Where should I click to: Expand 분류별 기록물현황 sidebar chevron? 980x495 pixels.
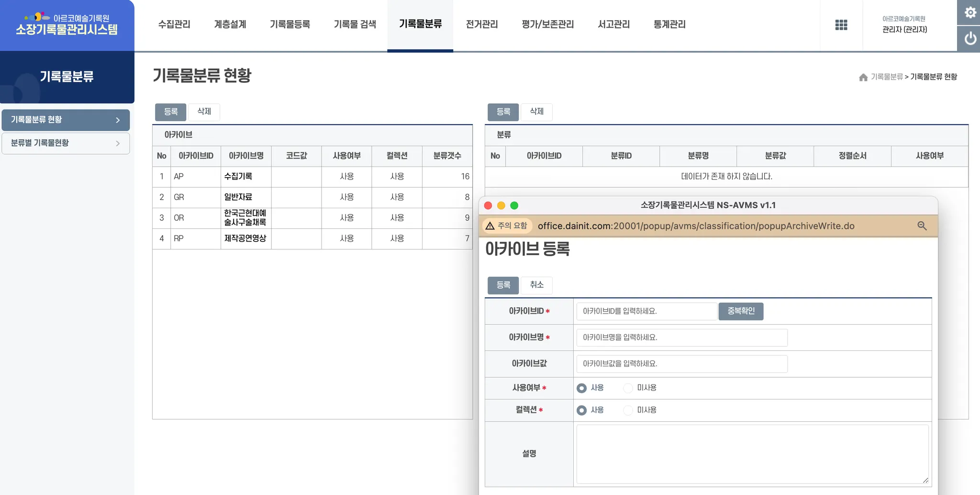coord(118,144)
